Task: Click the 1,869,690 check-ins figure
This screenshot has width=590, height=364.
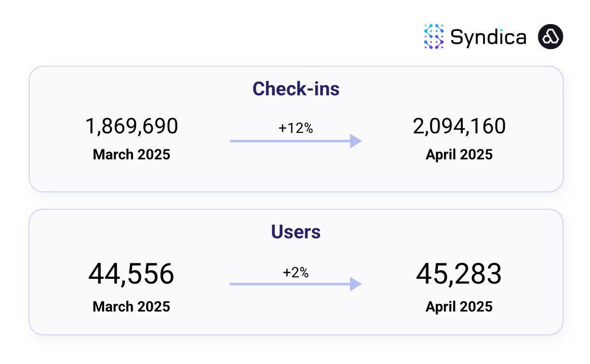Action: click(x=132, y=126)
